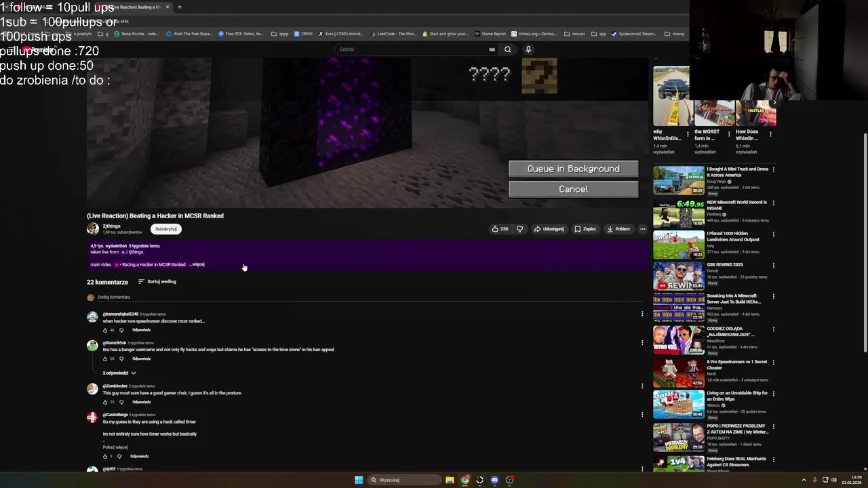The height and width of the screenshot is (488, 868).
Task: Reply to the Zomblocker gamer chair comment
Action: [x=141, y=402]
